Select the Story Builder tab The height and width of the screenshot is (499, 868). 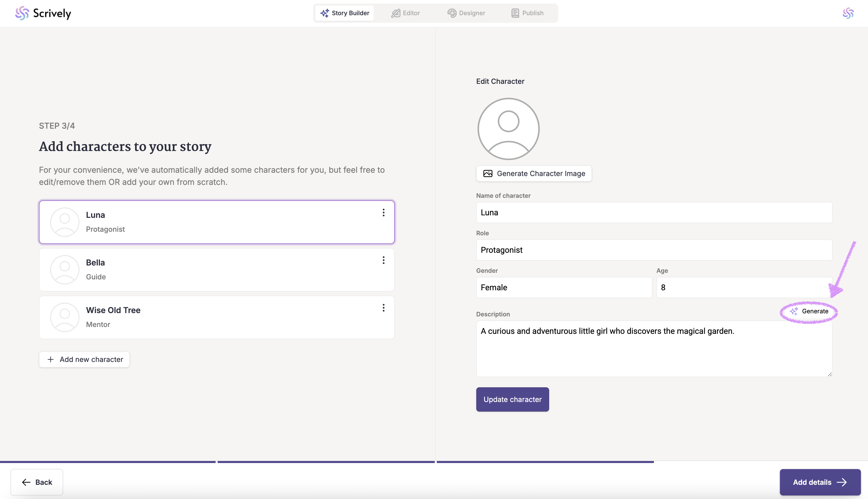tap(344, 13)
